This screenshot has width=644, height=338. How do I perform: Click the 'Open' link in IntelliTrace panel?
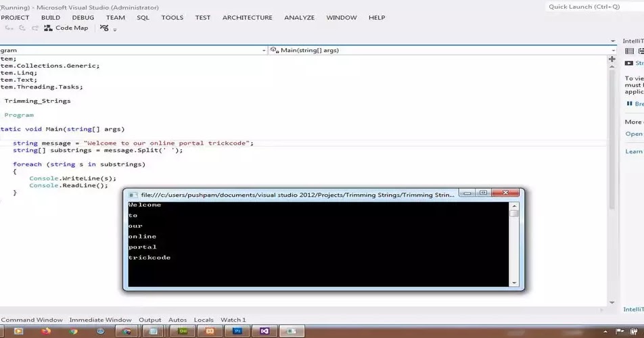634,134
